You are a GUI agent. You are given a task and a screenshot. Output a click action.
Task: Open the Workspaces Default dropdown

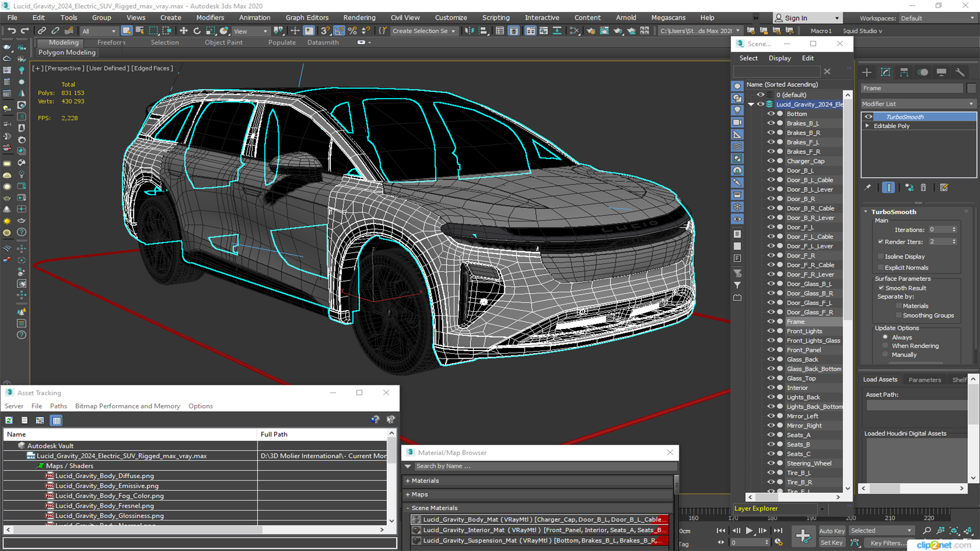[938, 18]
